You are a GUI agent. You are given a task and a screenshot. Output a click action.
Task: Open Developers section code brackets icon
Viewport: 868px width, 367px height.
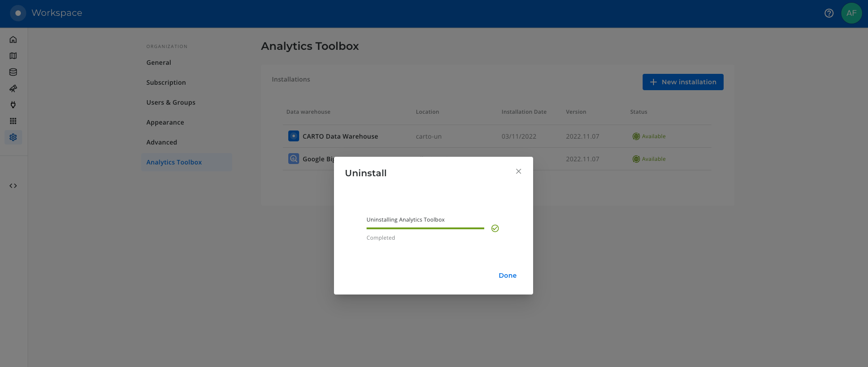(x=13, y=186)
